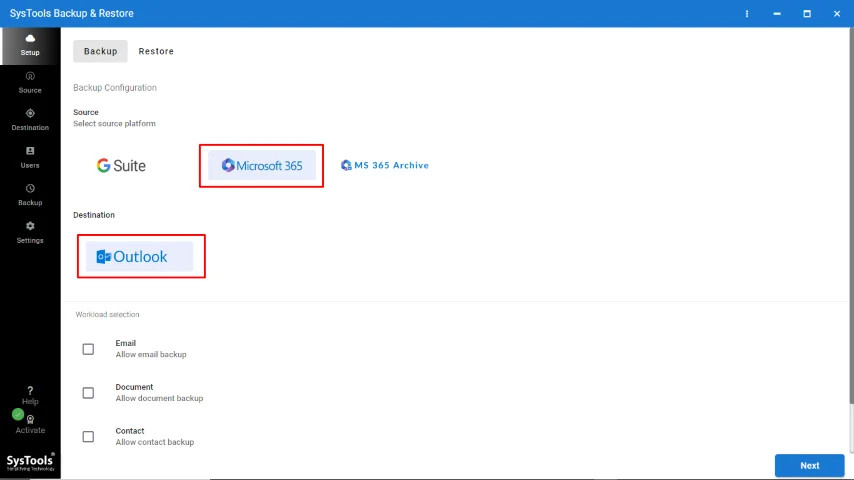Click the 'Backup Configuration' heading
The width and height of the screenshot is (854, 480).
(x=115, y=88)
